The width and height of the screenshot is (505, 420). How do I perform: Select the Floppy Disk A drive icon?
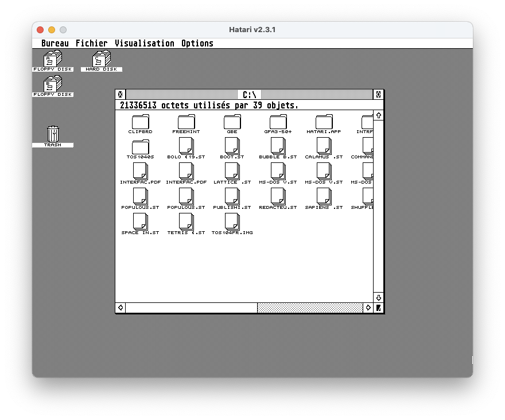tap(53, 61)
